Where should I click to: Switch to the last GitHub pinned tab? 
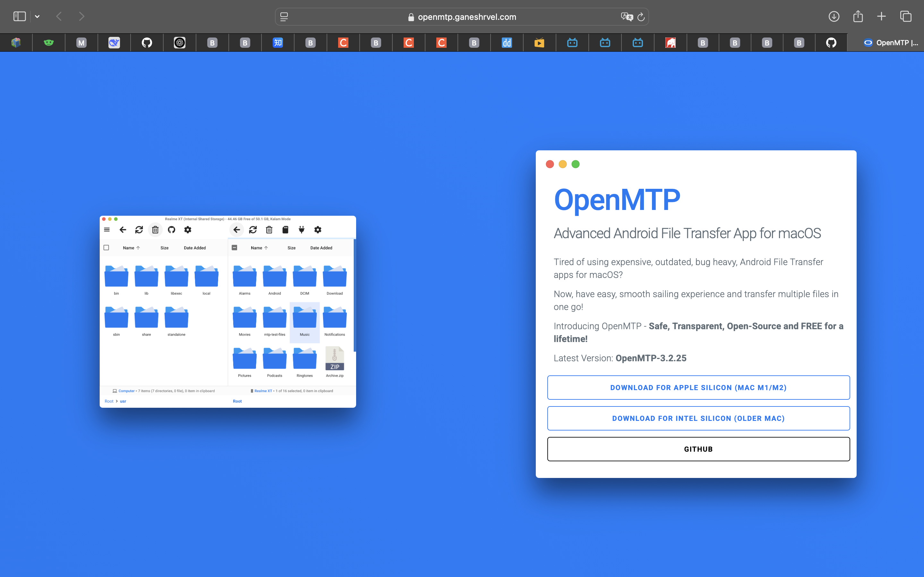click(x=831, y=43)
